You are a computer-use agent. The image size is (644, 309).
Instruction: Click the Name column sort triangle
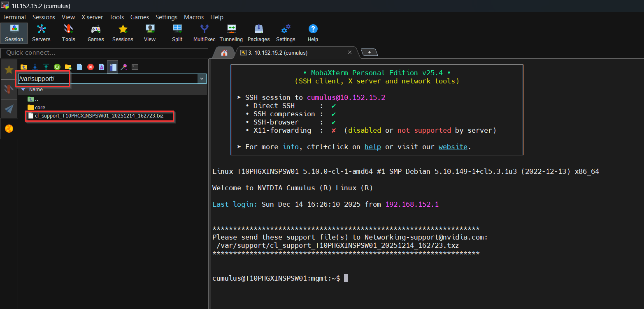[23, 90]
